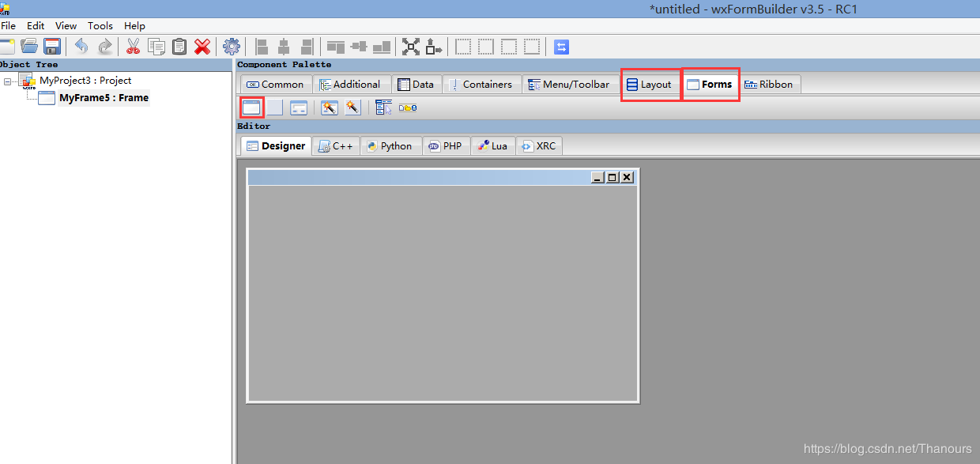Select the Designer editor tab
Image resolution: width=980 pixels, height=464 pixels.
(x=276, y=146)
